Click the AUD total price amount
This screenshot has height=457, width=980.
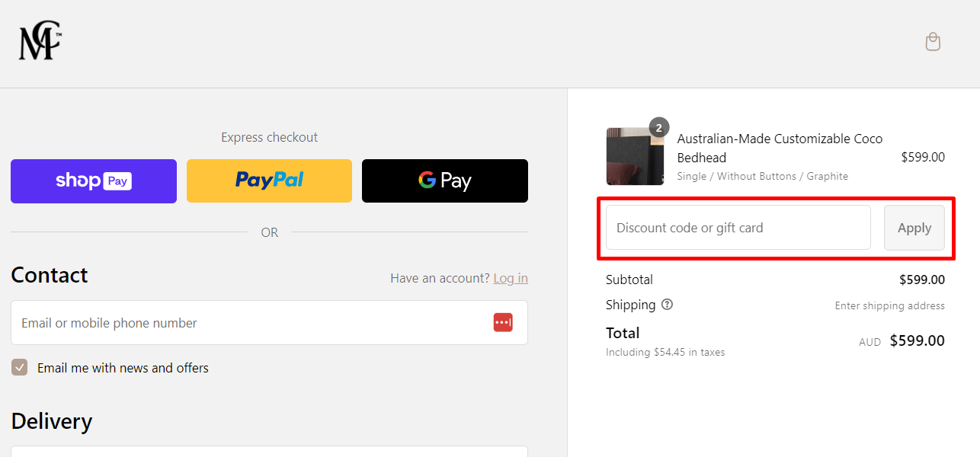[917, 341]
